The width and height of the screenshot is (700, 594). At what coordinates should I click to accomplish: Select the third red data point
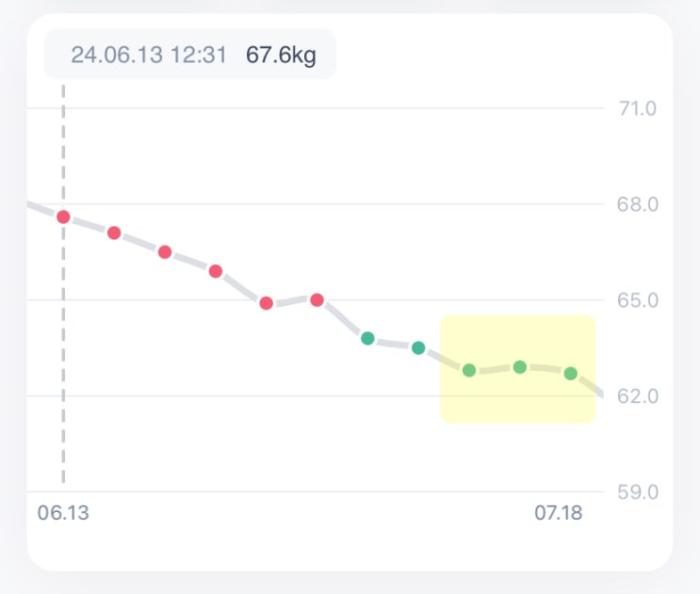click(165, 251)
